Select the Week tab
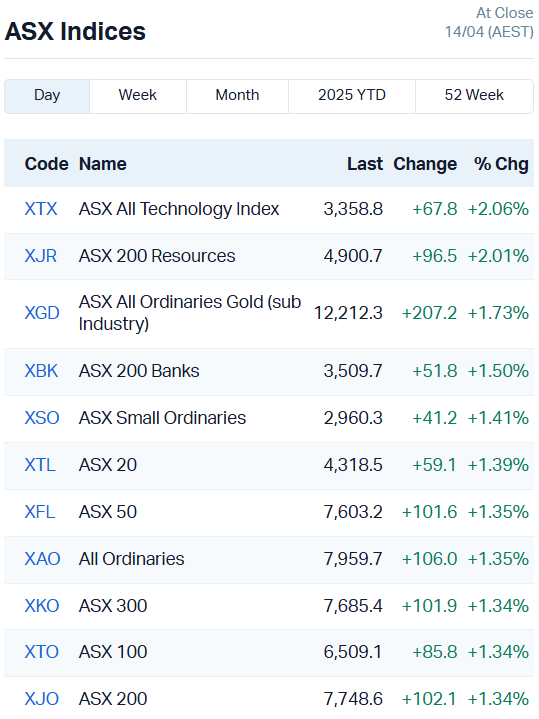 pyautogui.click(x=138, y=96)
